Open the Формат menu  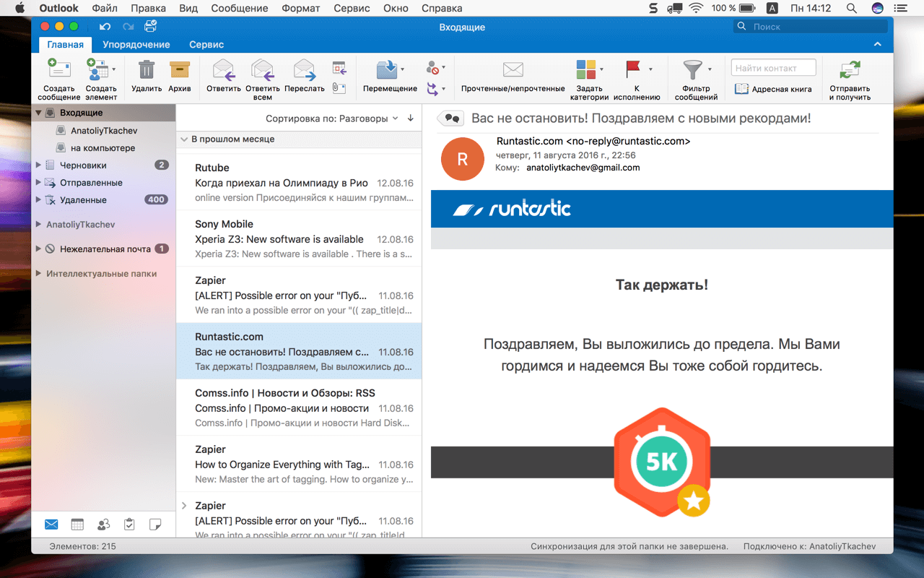pyautogui.click(x=301, y=9)
